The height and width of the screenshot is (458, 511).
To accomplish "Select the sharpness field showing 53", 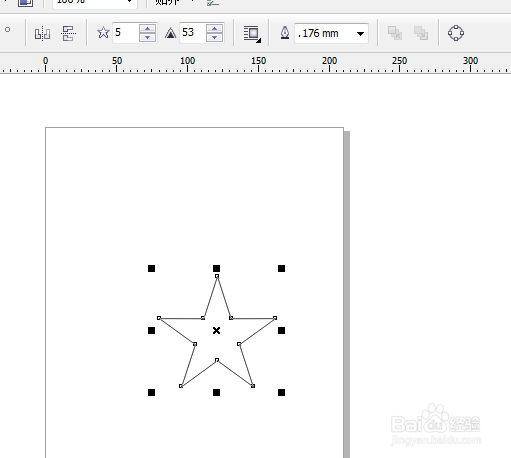I will (192, 33).
